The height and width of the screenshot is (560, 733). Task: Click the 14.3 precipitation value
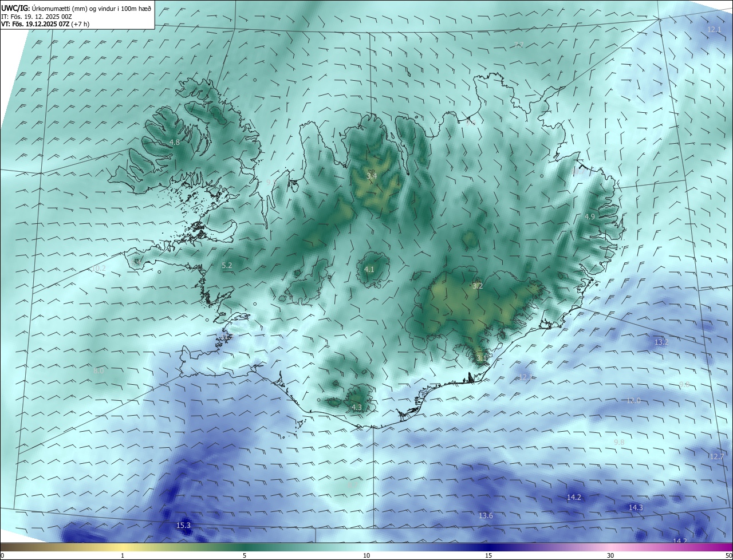(636, 507)
